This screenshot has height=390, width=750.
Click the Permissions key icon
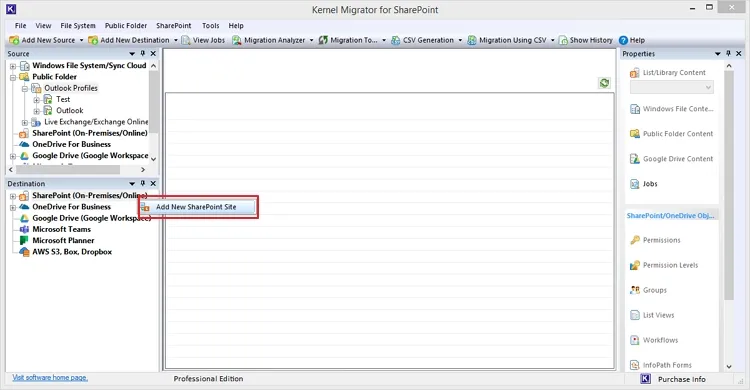[635, 240]
